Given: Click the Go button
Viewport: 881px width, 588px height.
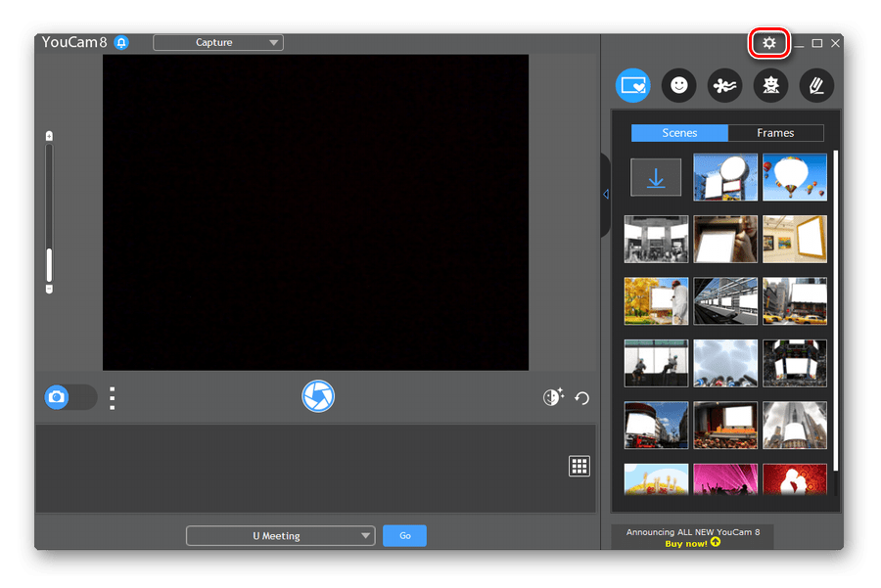Looking at the screenshot, I should (404, 536).
